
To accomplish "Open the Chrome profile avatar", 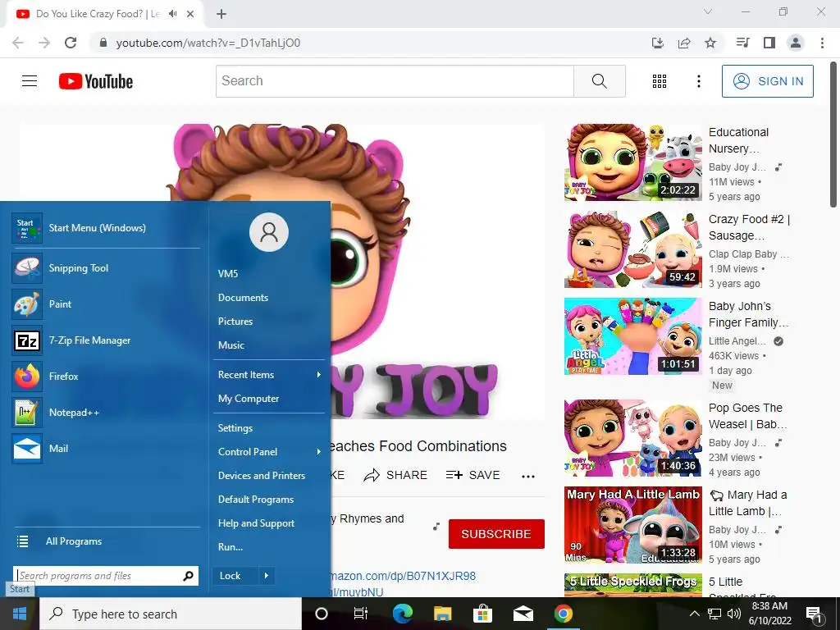I will [796, 43].
